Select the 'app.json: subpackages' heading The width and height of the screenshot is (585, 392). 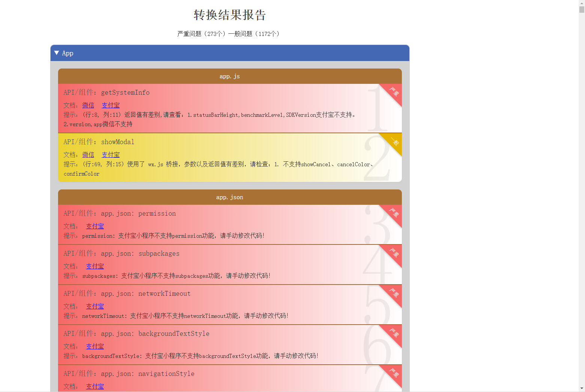pos(140,253)
